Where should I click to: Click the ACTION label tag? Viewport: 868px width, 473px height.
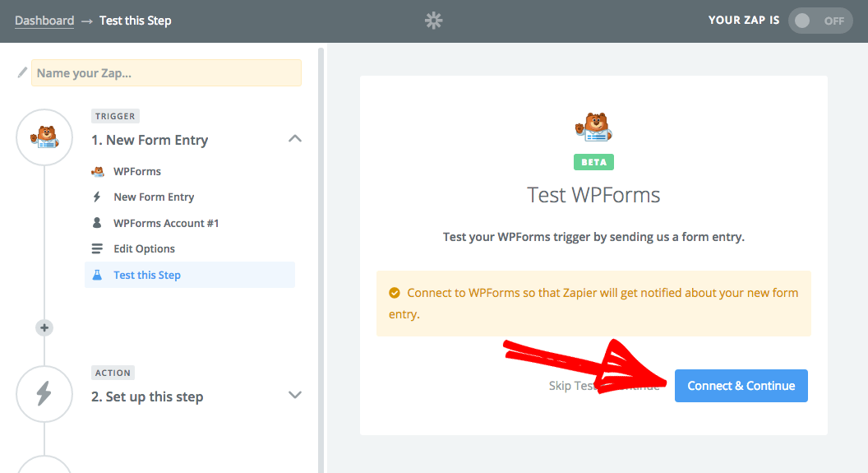click(x=113, y=373)
